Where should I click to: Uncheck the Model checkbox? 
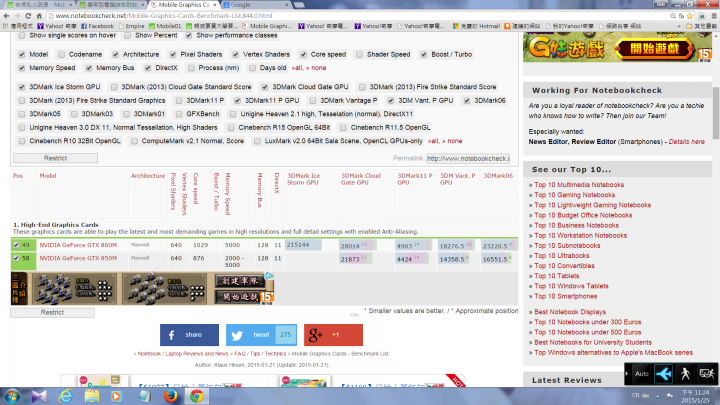point(22,54)
